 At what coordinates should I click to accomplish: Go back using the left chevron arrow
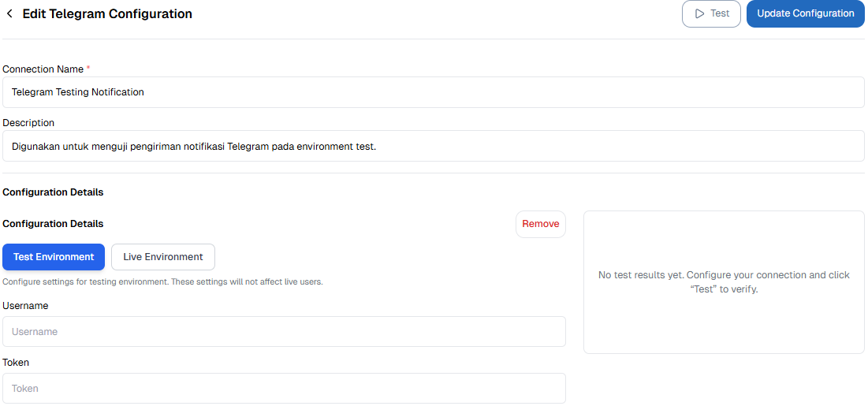tap(9, 14)
